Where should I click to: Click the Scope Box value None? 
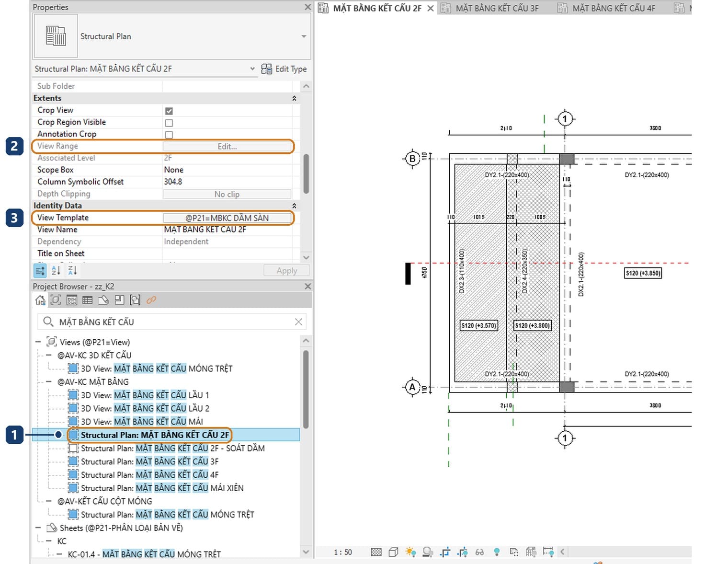[227, 170]
